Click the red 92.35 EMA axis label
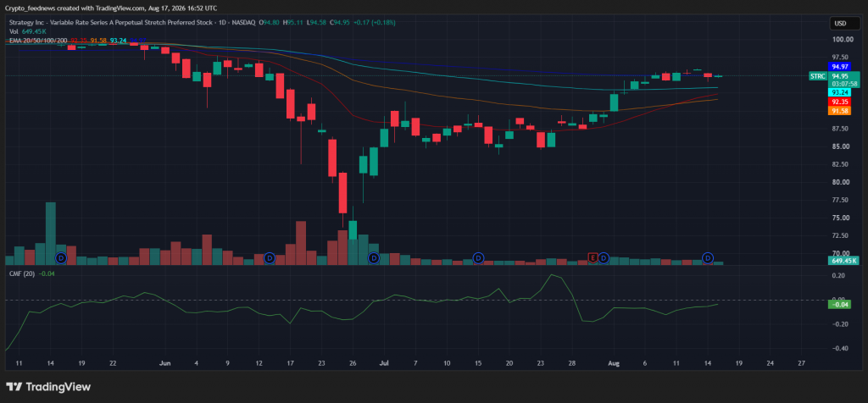The height and width of the screenshot is (403, 868). click(x=840, y=102)
